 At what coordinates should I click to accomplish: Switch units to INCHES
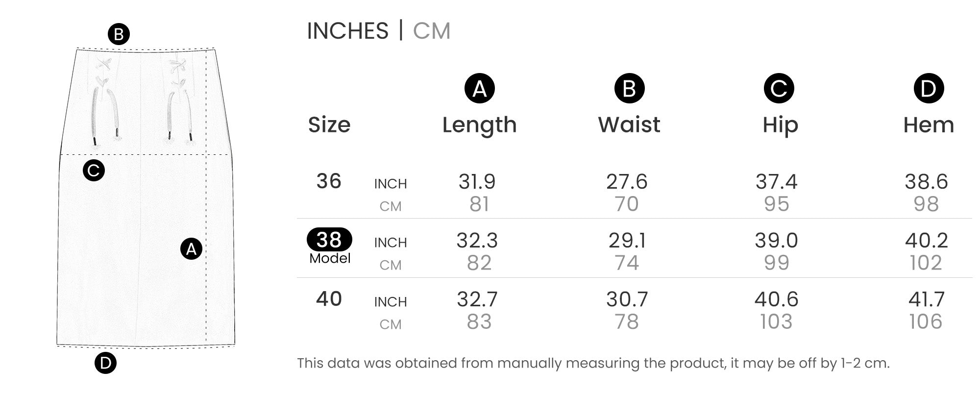[x=347, y=31]
